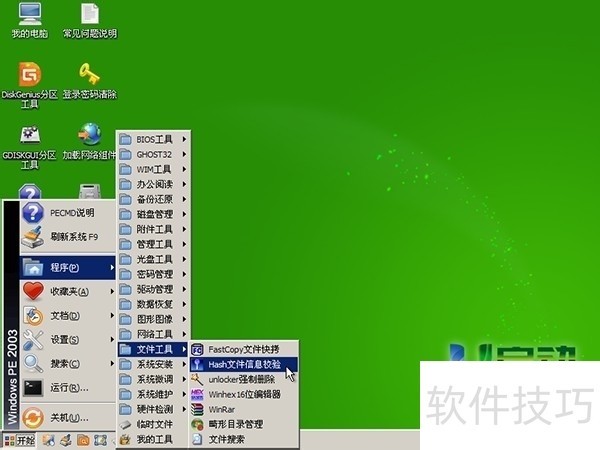Open PECMD说明 in the start menu
The height and width of the screenshot is (450, 600).
pos(68,213)
